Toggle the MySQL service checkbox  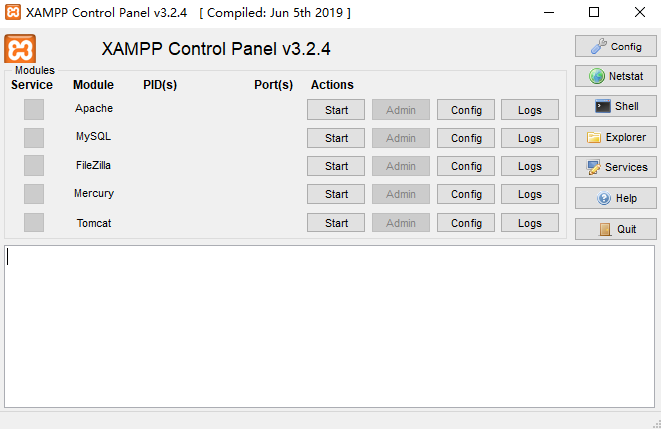click(34, 138)
